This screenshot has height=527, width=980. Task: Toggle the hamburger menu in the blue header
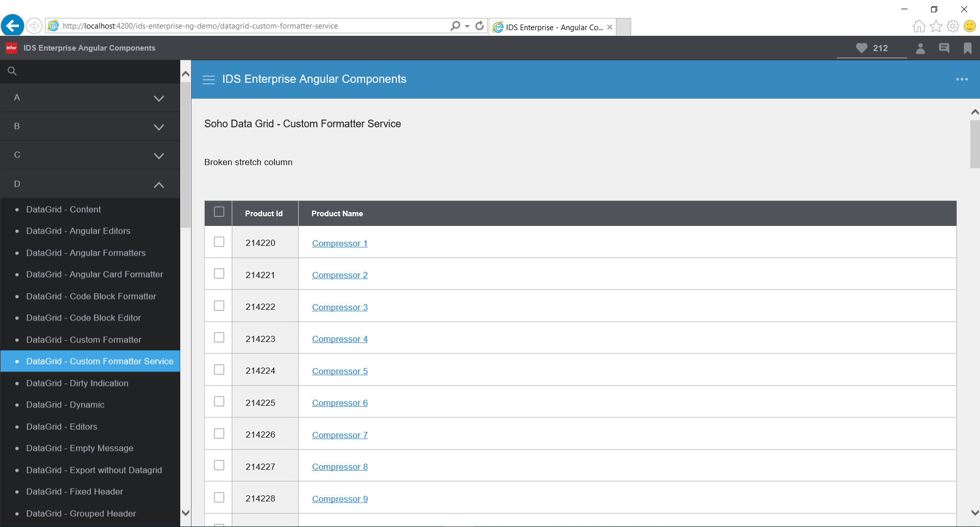click(208, 80)
